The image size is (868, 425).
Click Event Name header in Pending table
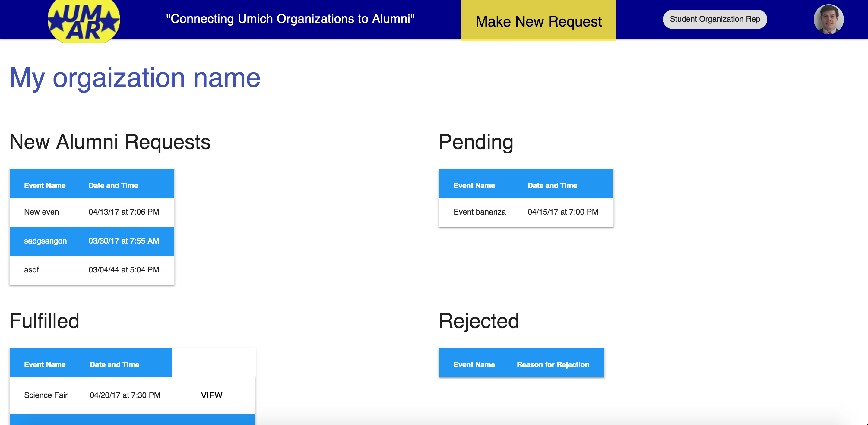(x=474, y=186)
